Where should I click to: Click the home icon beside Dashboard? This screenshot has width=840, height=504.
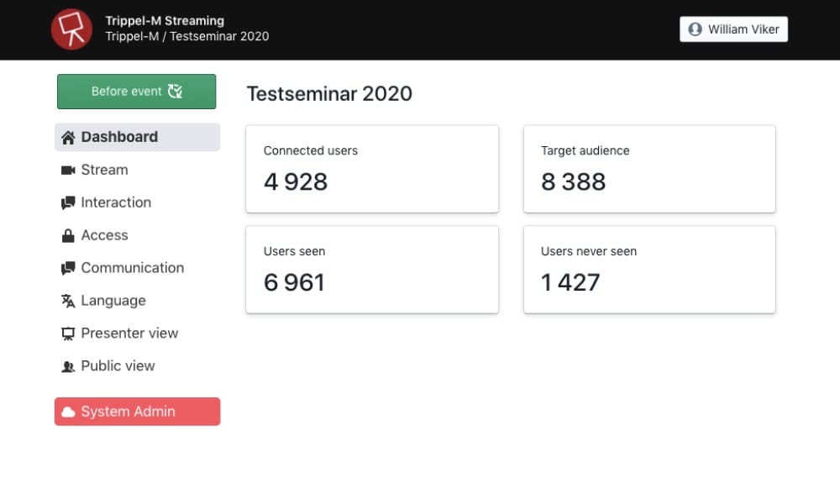point(68,138)
